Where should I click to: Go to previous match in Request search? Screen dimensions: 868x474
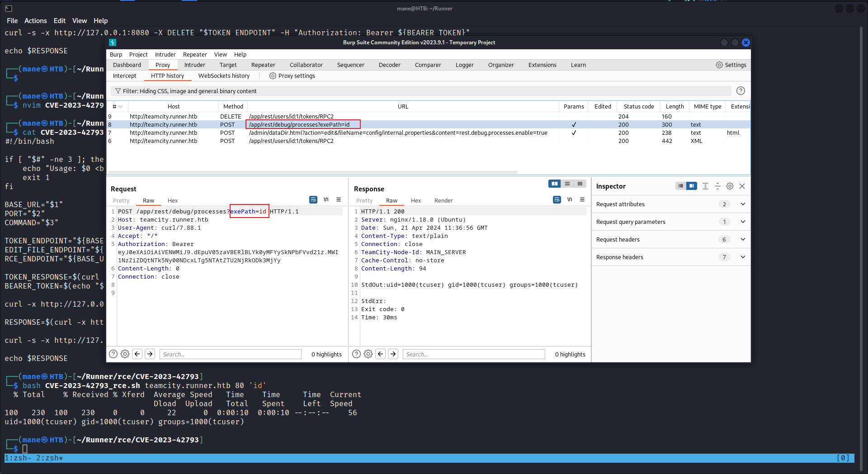(x=137, y=354)
